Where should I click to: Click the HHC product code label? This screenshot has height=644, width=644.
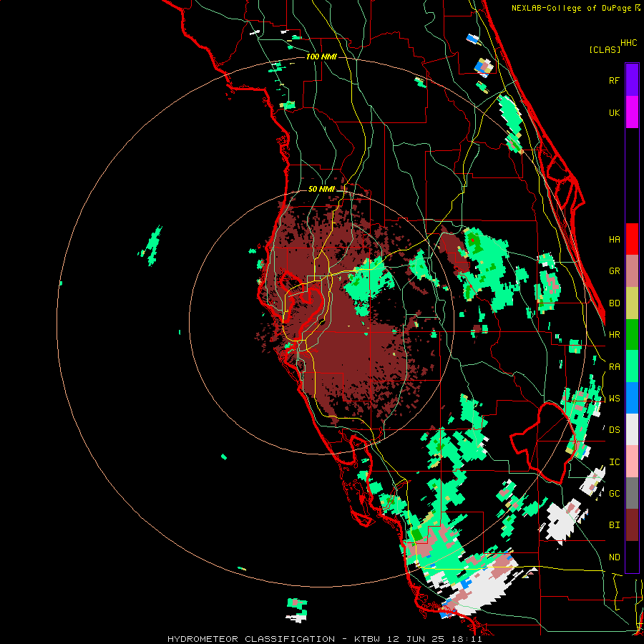point(628,43)
